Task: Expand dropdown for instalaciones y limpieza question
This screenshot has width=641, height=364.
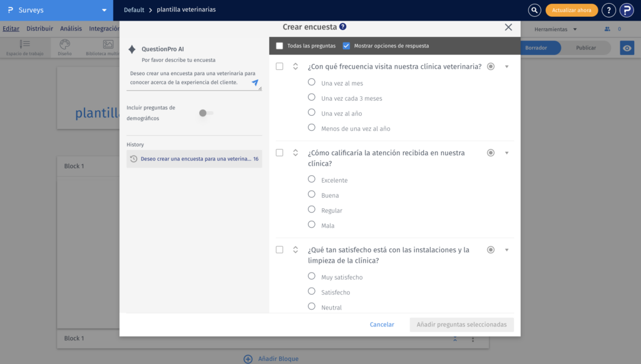Action: coord(506,250)
